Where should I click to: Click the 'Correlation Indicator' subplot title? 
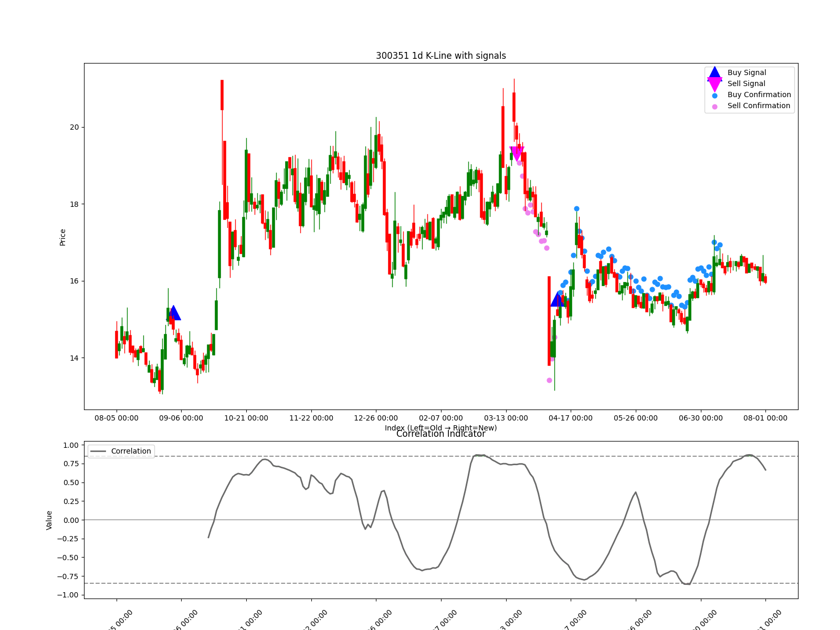440,434
